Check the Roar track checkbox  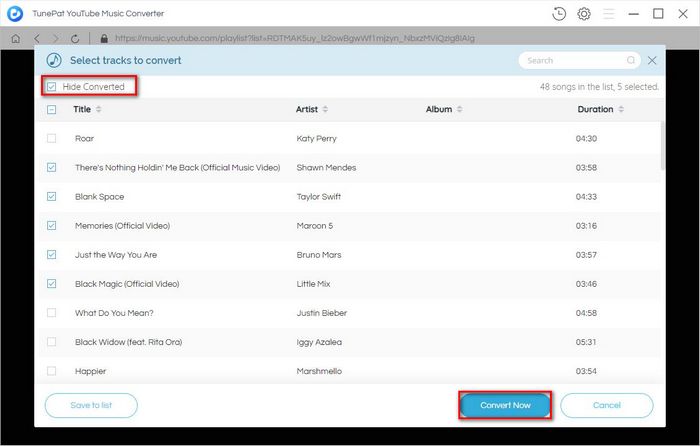click(52, 138)
